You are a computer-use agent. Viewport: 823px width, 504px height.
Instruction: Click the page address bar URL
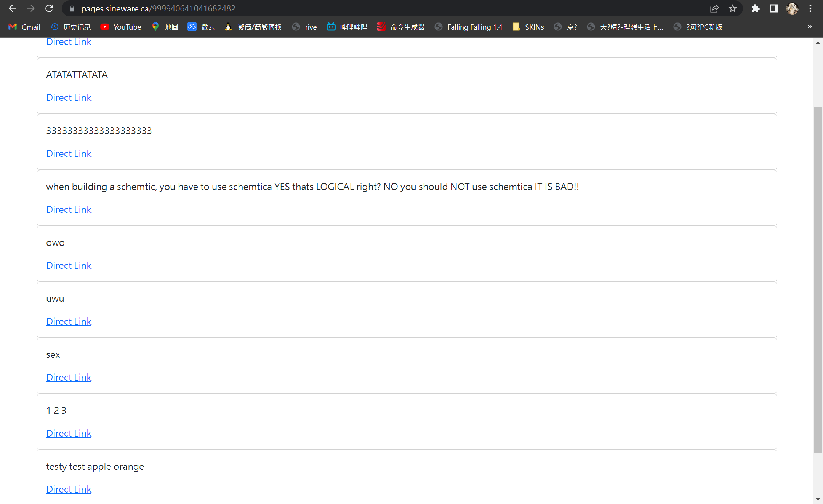coord(158,8)
